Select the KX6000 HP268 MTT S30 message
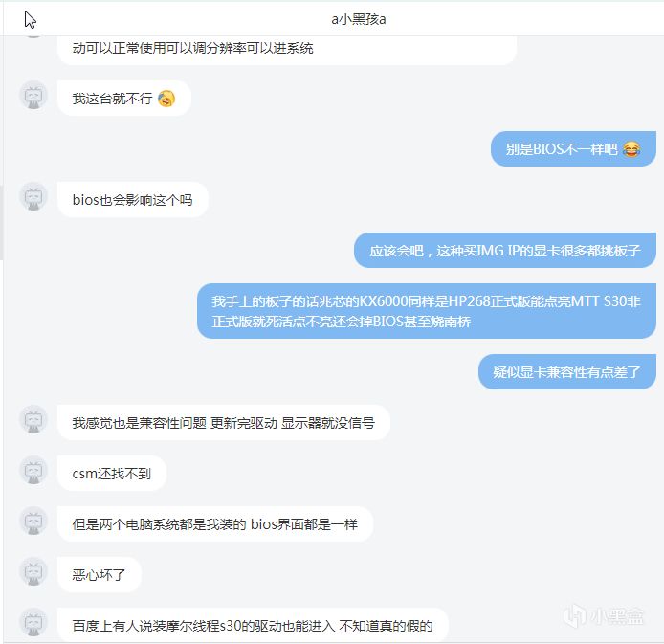Screen dimensions: 664x644 coord(427,311)
